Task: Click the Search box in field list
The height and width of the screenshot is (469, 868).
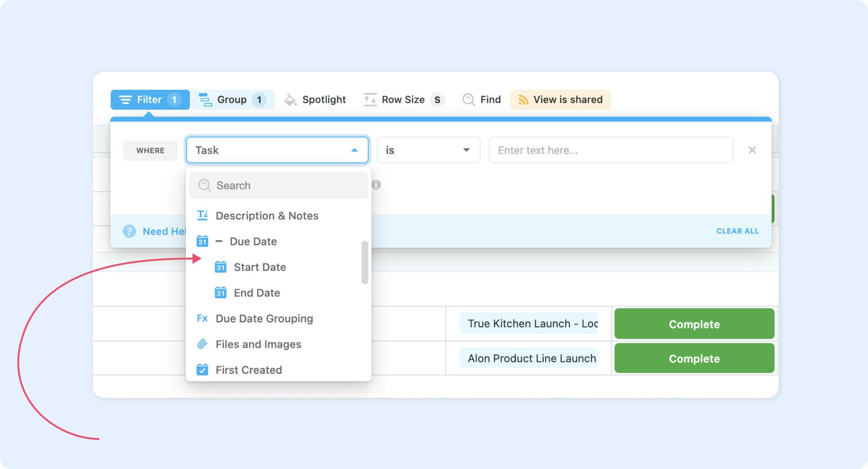Action: pos(279,185)
